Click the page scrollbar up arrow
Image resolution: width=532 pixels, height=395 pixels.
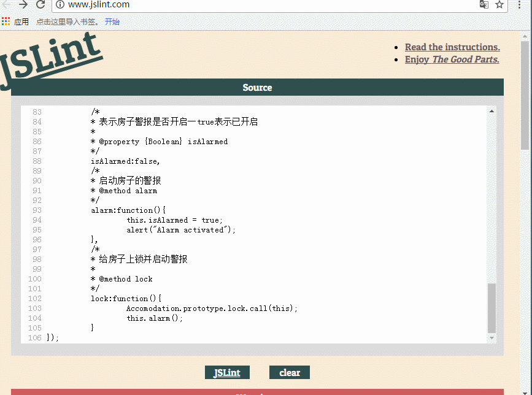point(525,36)
